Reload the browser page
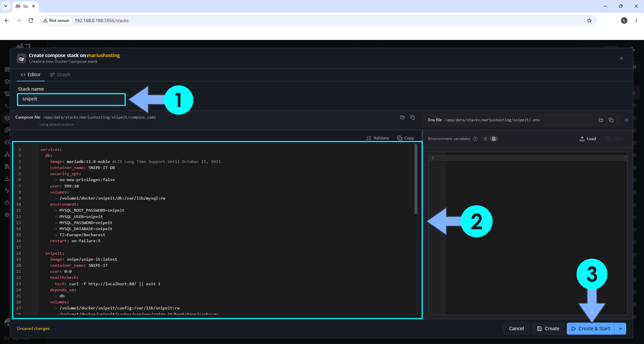 [x=31, y=20]
